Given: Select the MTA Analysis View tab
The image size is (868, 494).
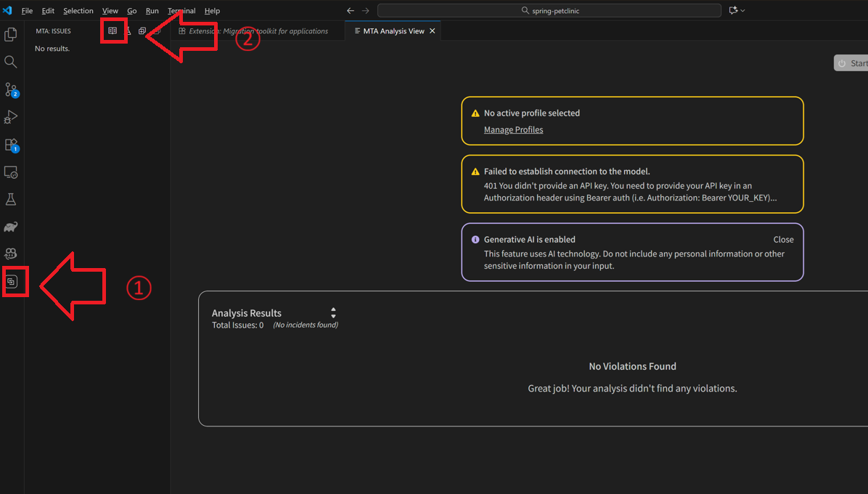Looking at the screenshot, I should (393, 31).
